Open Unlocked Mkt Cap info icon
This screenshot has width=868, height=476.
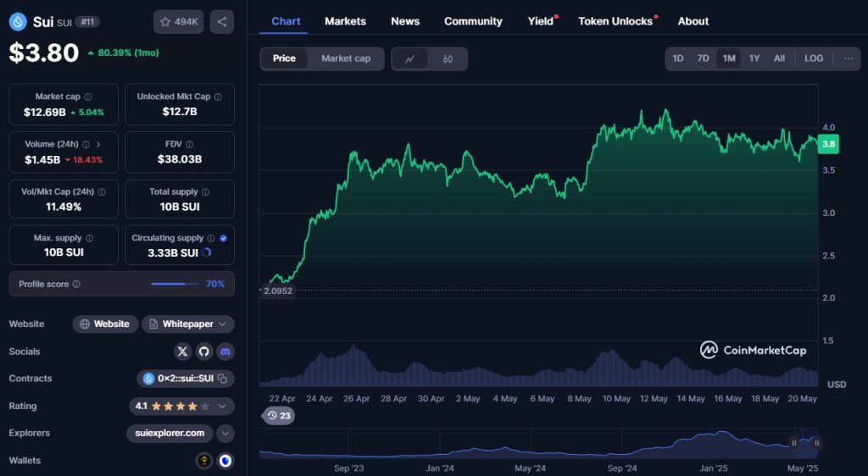click(218, 97)
